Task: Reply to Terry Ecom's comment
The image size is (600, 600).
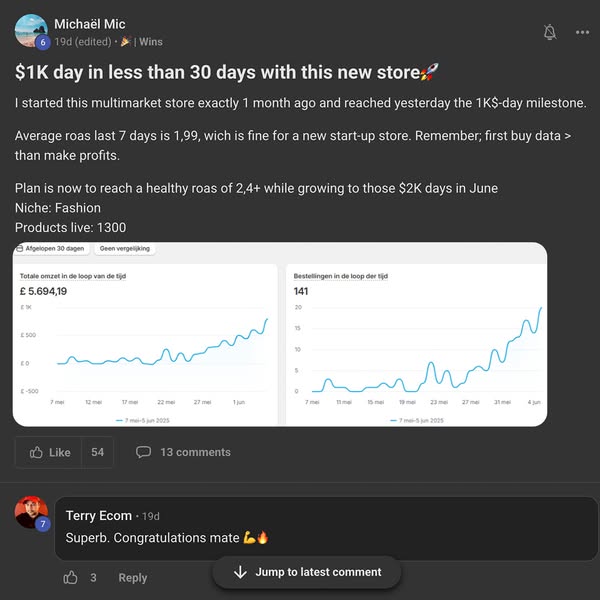Action: point(132,577)
